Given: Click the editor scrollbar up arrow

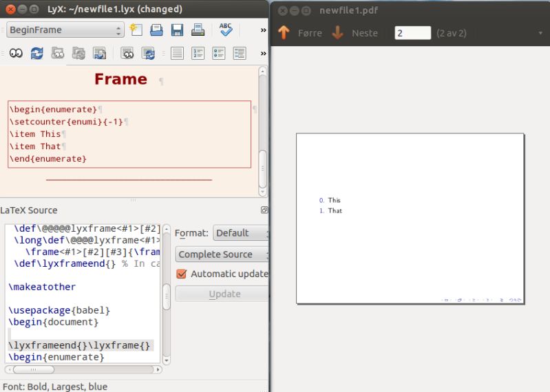Looking at the screenshot, I should pos(262,71).
